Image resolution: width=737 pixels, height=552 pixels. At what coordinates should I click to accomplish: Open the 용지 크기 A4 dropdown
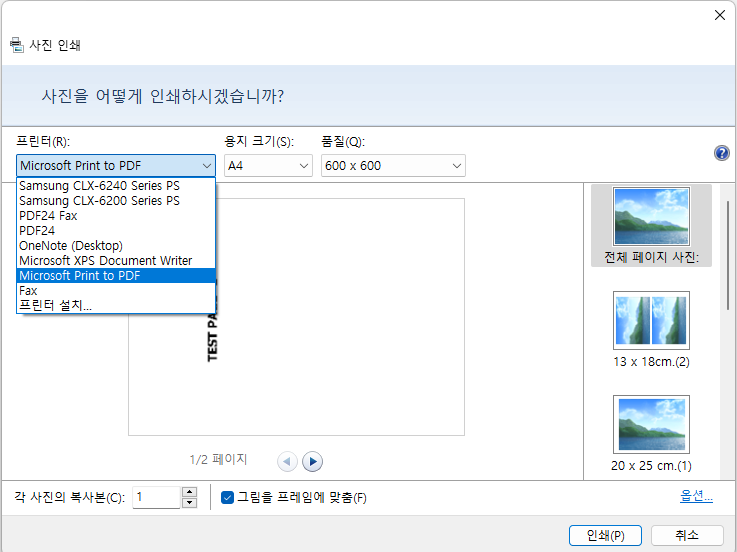pos(268,166)
